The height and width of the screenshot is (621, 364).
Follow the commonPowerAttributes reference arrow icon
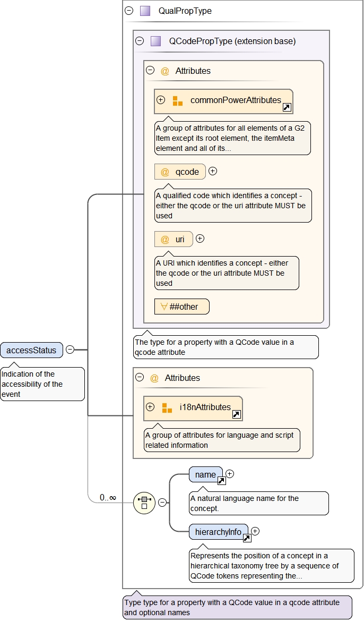pyautogui.click(x=287, y=107)
